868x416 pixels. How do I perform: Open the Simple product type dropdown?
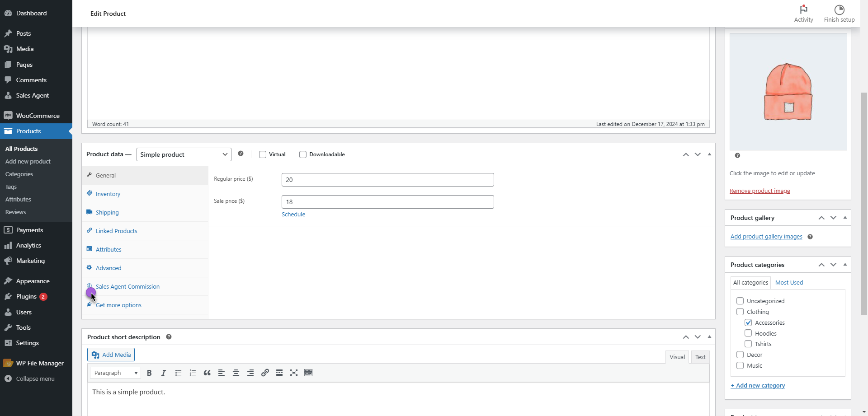pos(184,154)
